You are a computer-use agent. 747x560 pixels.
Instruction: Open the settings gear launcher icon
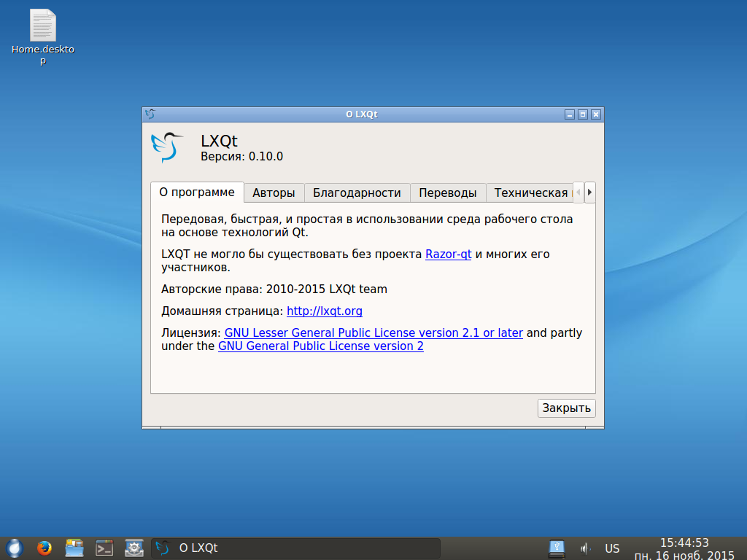(x=134, y=548)
